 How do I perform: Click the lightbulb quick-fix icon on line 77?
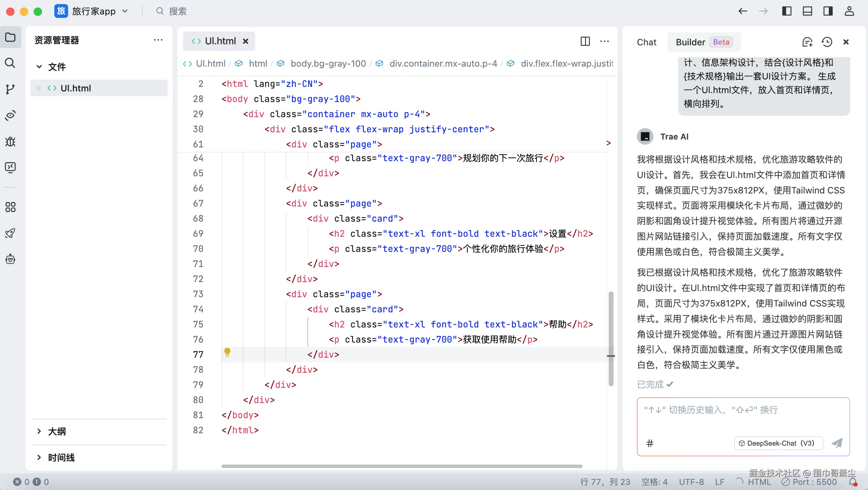click(x=227, y=352)
